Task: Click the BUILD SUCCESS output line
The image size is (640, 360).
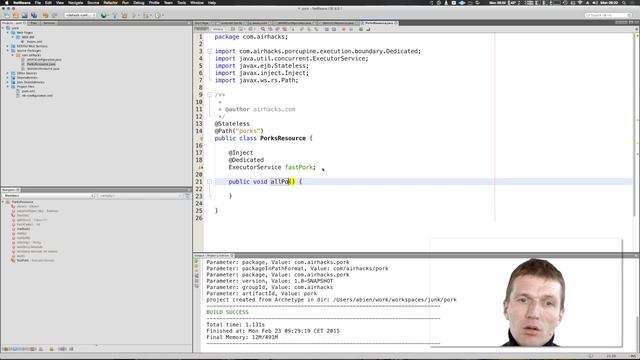Action: coord(227,312)
